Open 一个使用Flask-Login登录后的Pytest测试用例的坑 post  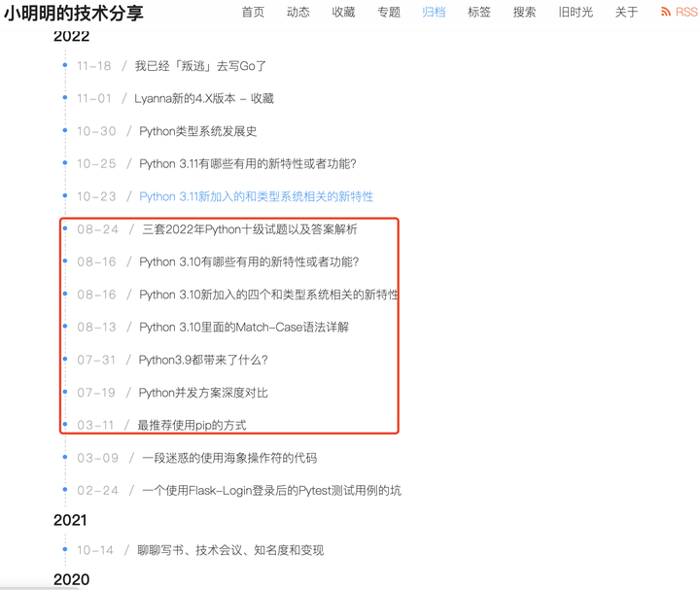pyautogui.click(x=271, y=491)
